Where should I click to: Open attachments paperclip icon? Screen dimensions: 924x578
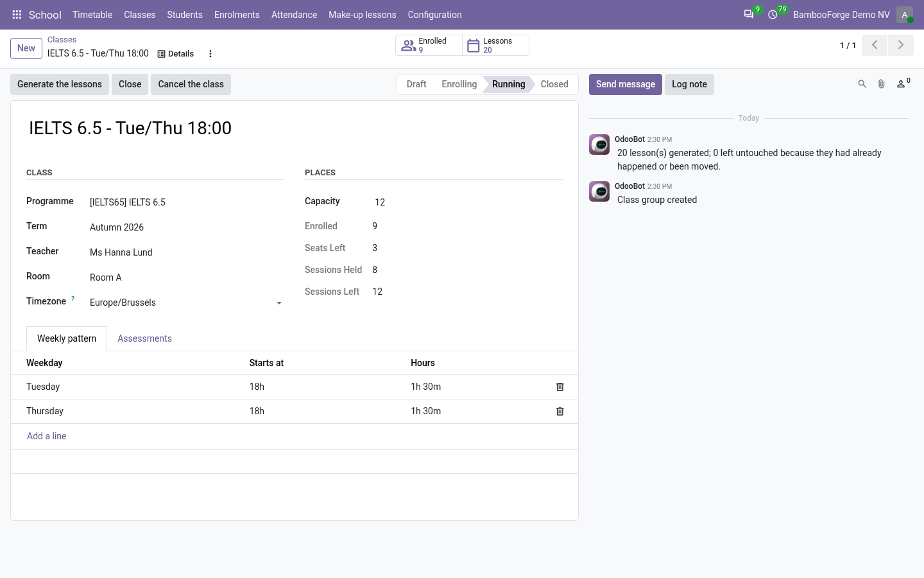(882, 84)
